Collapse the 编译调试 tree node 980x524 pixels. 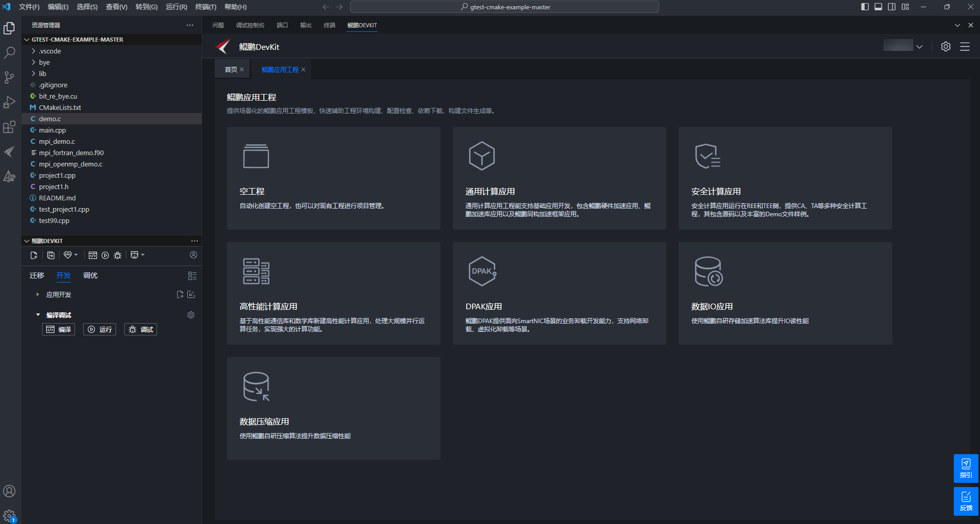click(x=37, y=315)
